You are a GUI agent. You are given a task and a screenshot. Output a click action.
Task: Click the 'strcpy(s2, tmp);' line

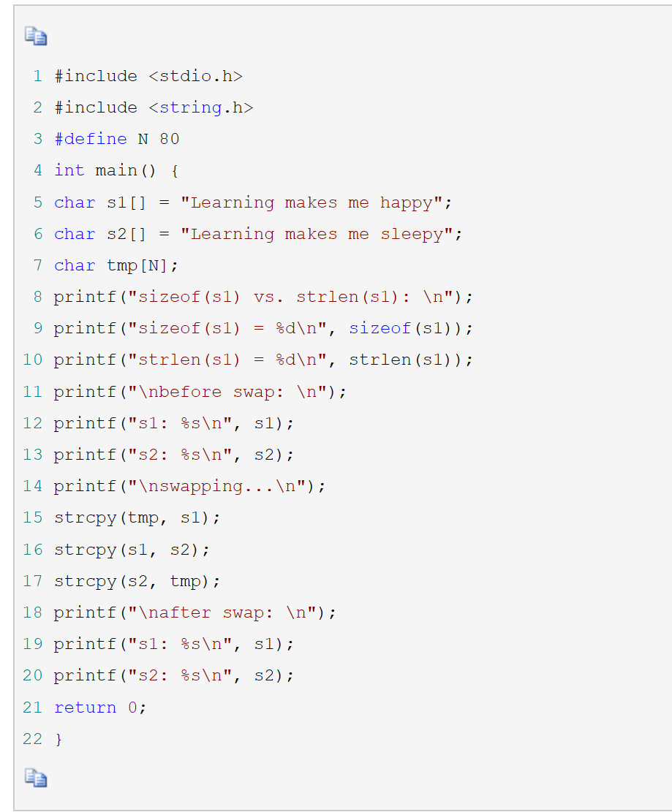(x=137, y=581)
